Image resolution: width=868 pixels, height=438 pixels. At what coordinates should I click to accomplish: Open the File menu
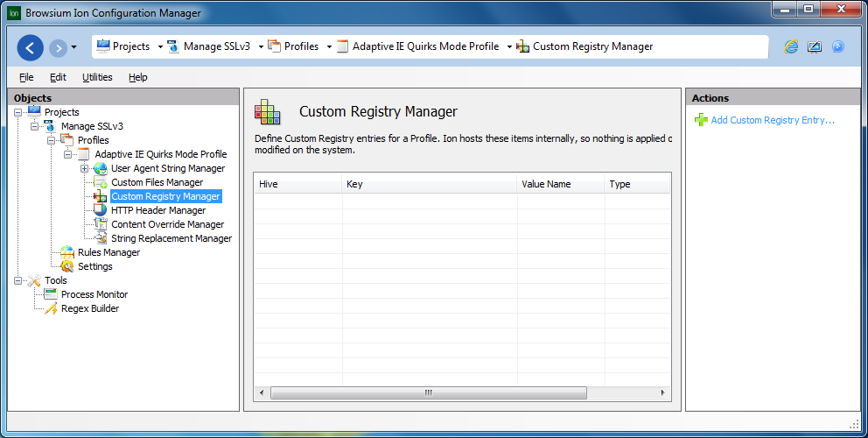click(26, 77)
